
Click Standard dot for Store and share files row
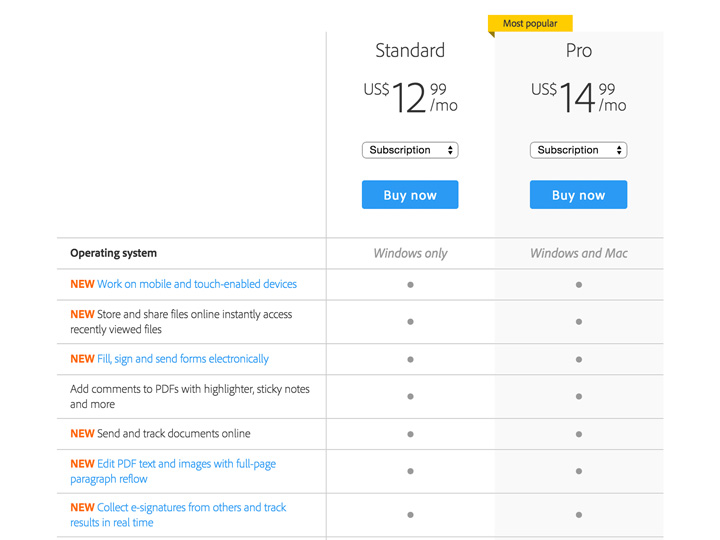point(411,322)
